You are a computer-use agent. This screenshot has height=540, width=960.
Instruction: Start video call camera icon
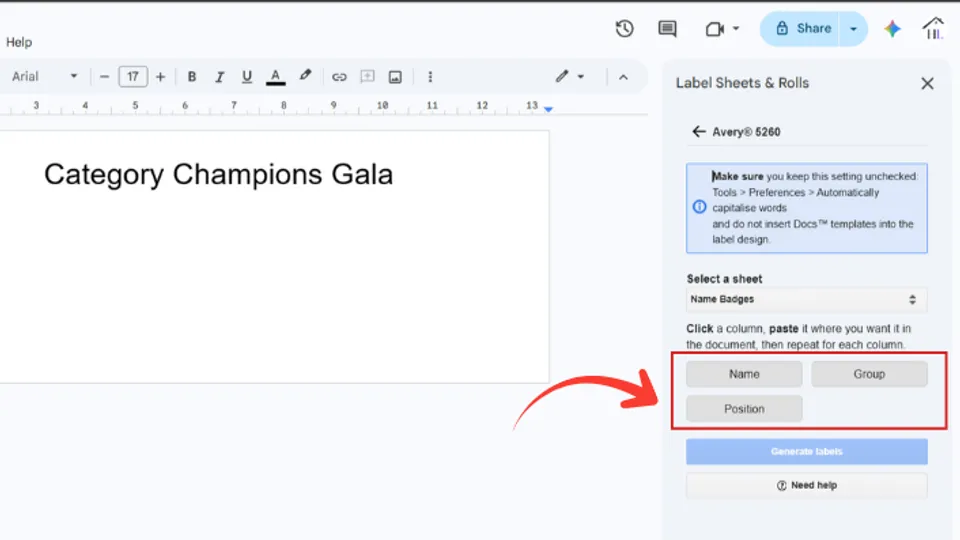click(714, 29)
